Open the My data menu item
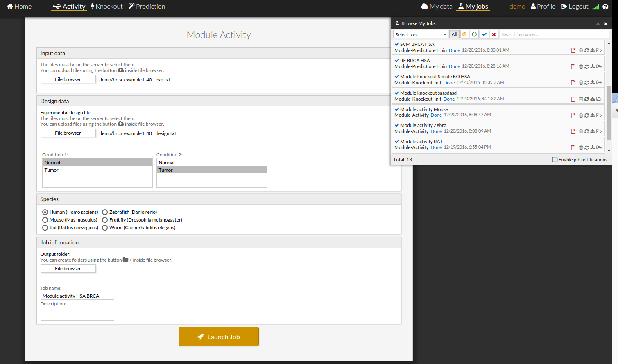The width and height of the screenshot is (618, 364). tap(437, 7)
